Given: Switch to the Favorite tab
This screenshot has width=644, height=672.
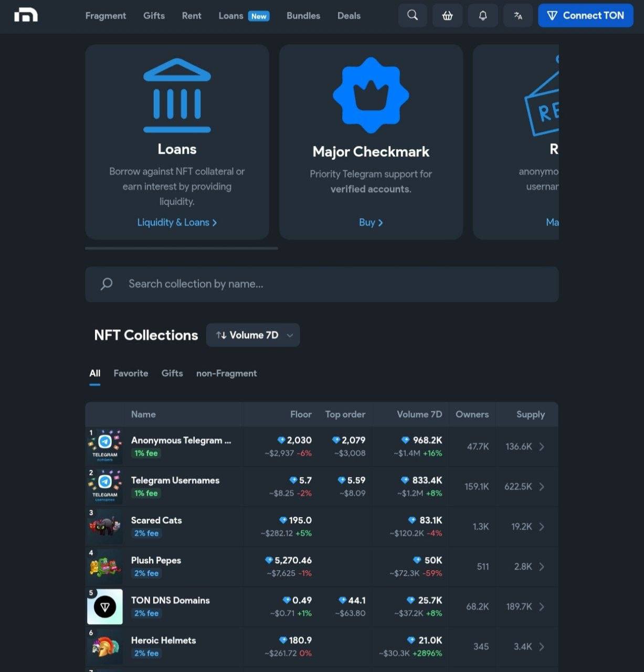Looking at the screenshot, I should (131, 373).
